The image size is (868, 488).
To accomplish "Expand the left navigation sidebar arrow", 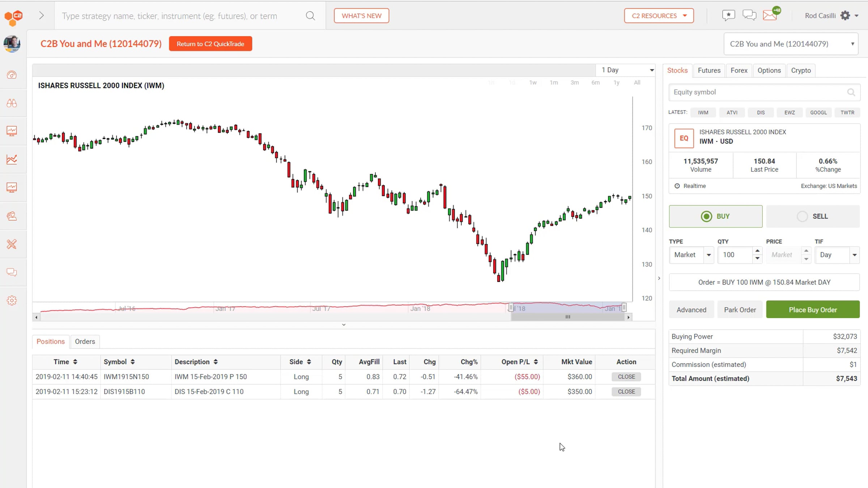I will click(x=42, y=16).
